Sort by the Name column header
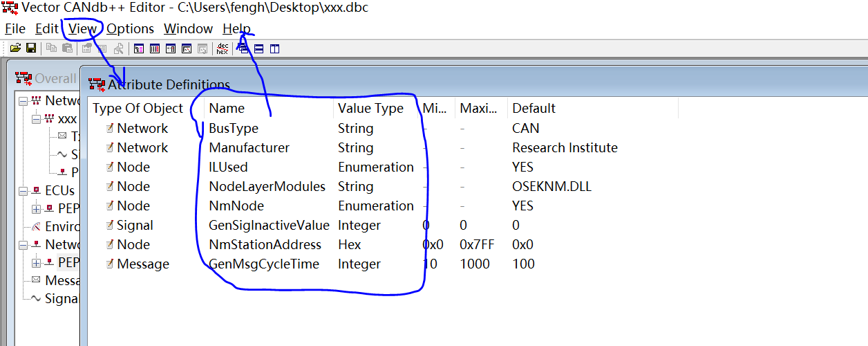Image resolution: width=868 pixels, height=346 pixels. (227, 108)
